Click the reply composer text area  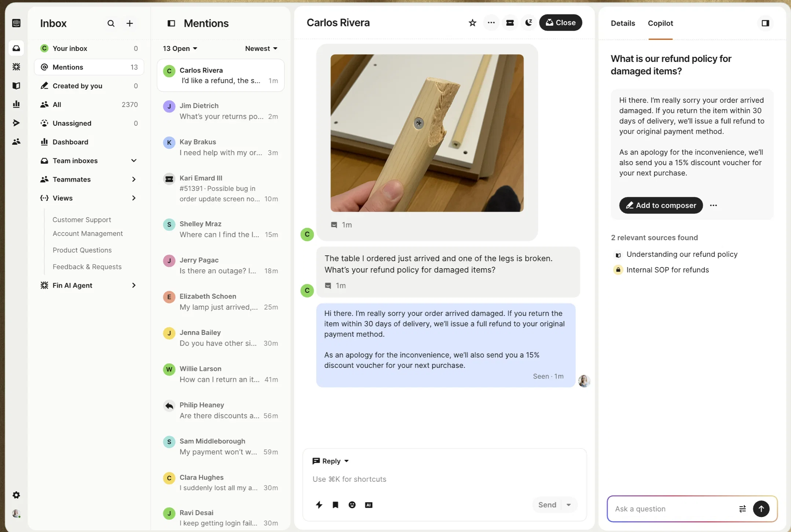[444, 479]
